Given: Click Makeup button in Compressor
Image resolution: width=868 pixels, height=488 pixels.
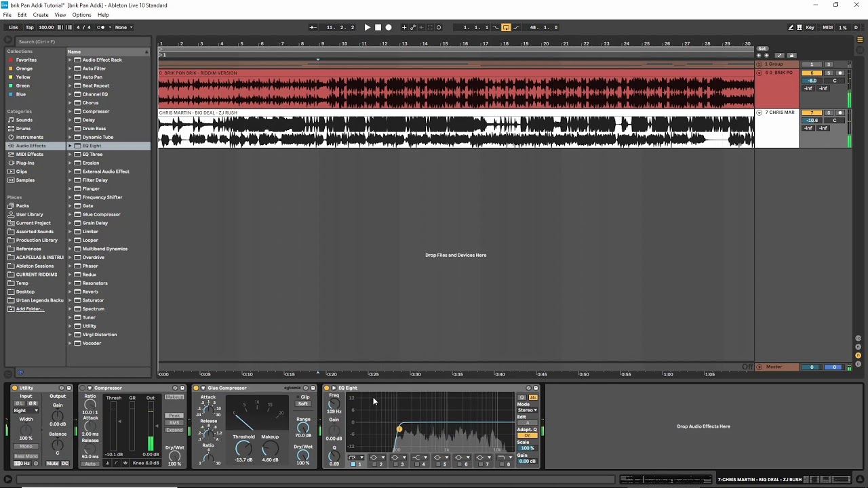Looking at the screenshot, I should point(174,397).
